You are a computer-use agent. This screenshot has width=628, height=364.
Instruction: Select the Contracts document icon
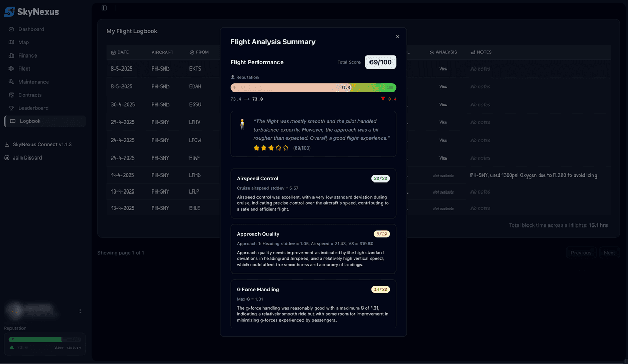tap(11, 95)
